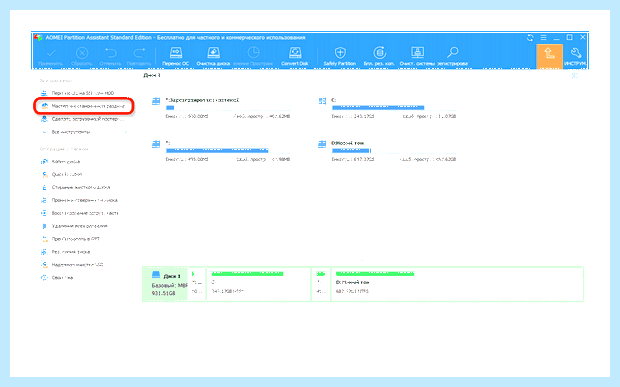The height and width of the screenshot is (387, 620).
Task: Select the unlabeled *: partition card with the long usage bar
Action: (221, 151)
